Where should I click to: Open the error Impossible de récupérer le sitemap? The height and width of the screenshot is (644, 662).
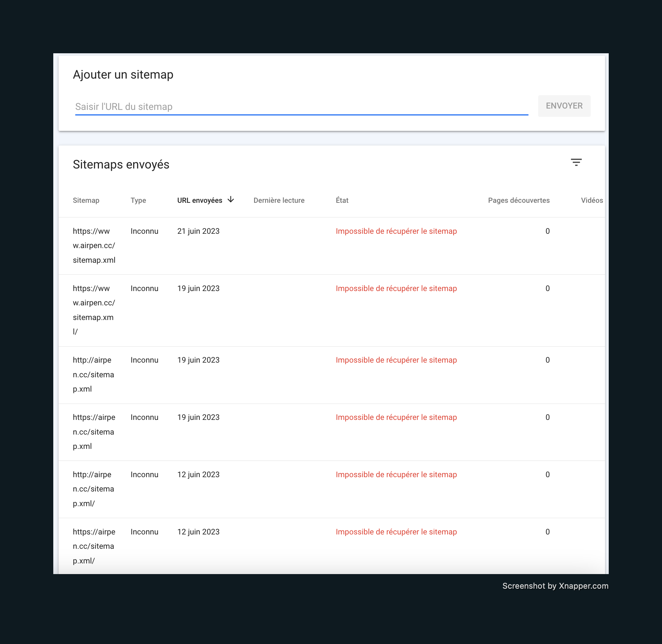click(x=396, y=231)
